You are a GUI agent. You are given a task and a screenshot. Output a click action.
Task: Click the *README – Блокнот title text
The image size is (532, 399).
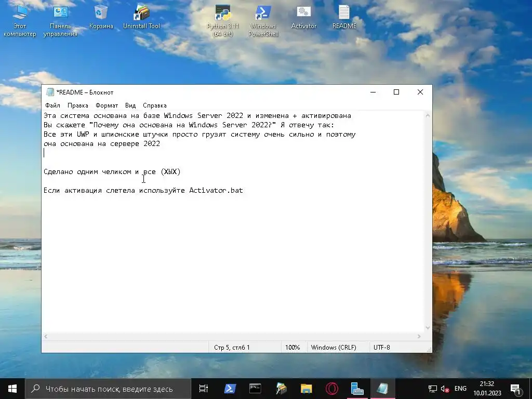(85, 92)
